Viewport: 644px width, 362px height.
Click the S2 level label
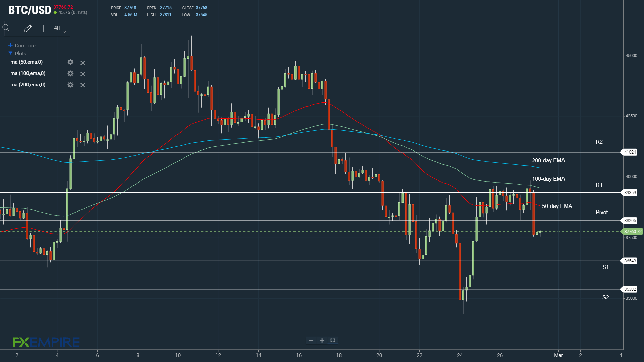point(605,298)
